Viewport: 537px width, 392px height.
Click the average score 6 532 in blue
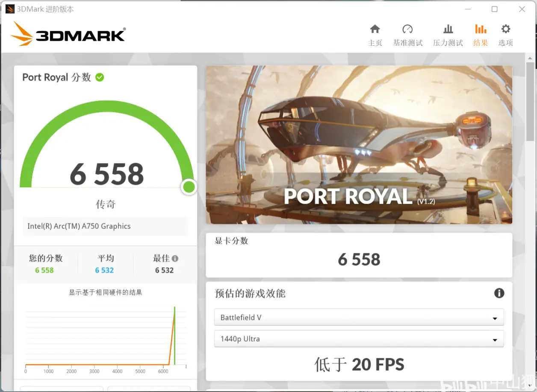pos(104,270)
